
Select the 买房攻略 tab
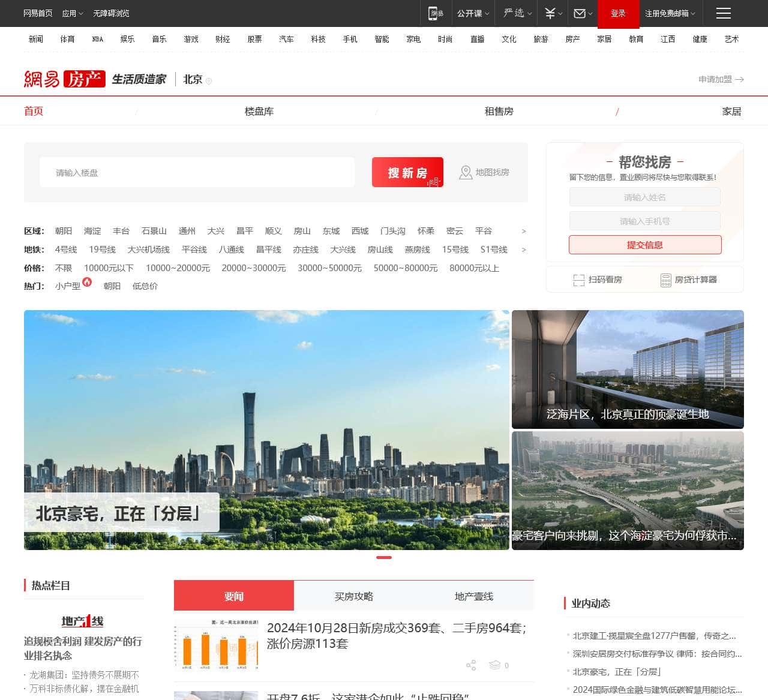coord(354,596)
